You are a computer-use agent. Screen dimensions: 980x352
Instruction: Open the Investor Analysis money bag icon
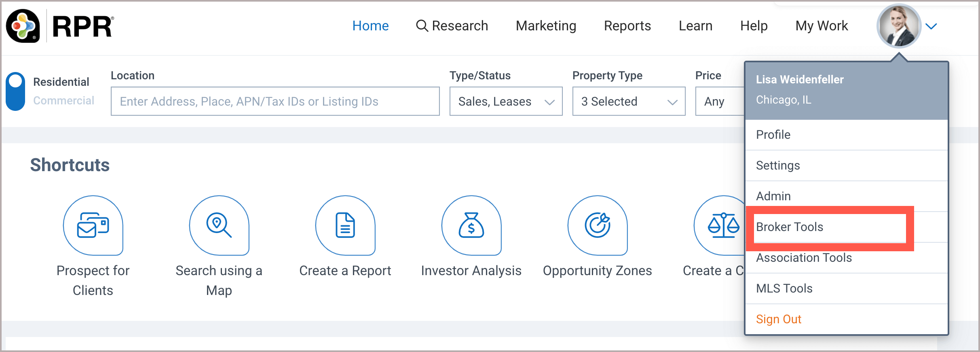click(471, 225)
